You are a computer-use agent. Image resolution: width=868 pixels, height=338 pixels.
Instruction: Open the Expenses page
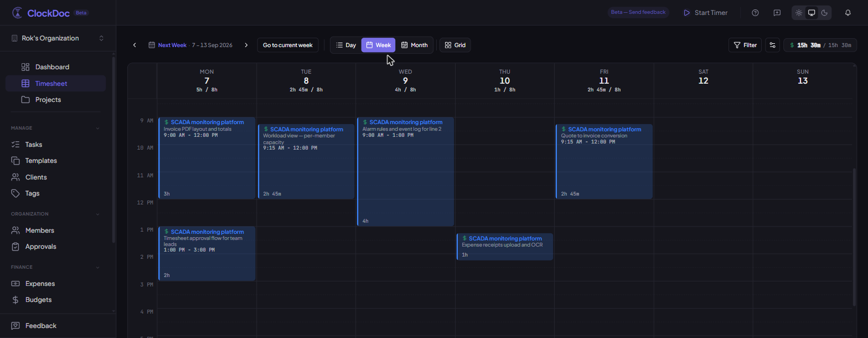[x=55, y=284]
